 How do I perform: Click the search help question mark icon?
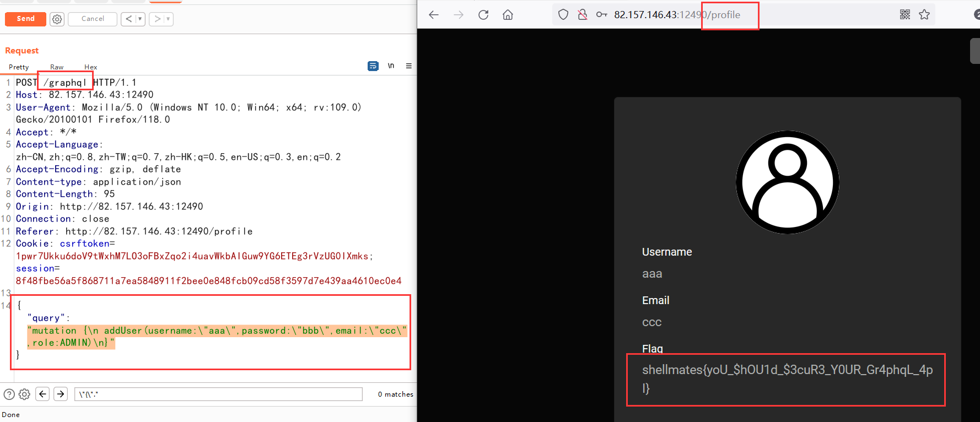[9, 394]
